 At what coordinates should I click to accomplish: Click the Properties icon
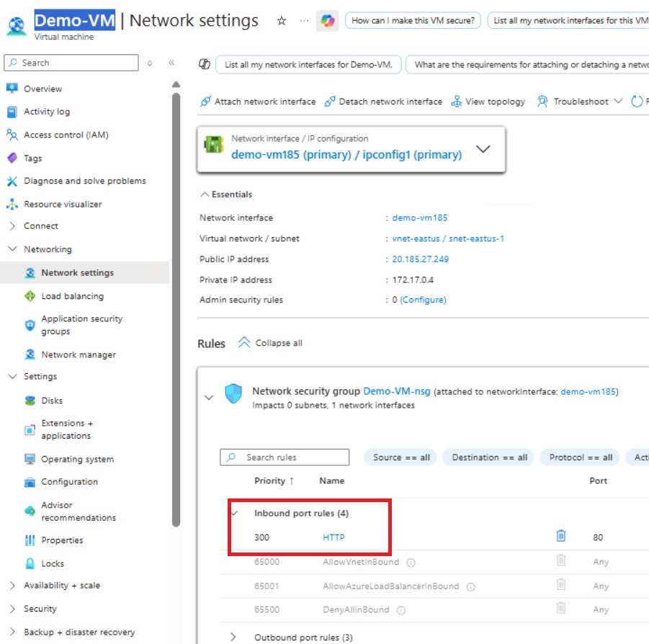(30, 540)
